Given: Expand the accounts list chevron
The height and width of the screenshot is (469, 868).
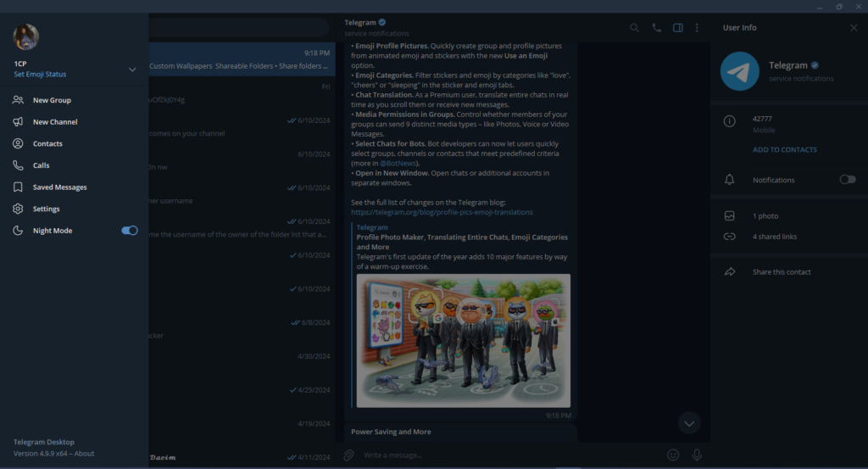Looking at the screenshot, I should tap(132, 70).
